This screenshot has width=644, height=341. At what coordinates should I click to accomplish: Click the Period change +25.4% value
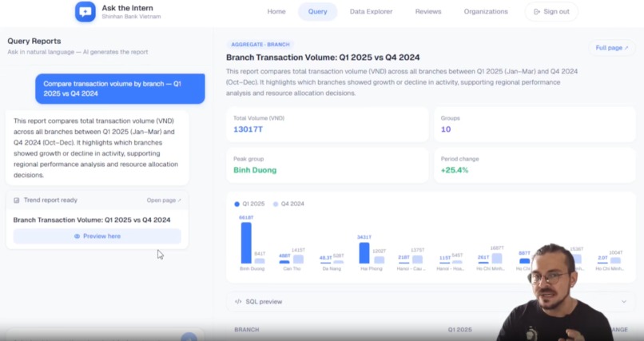[x=455, y=170]
